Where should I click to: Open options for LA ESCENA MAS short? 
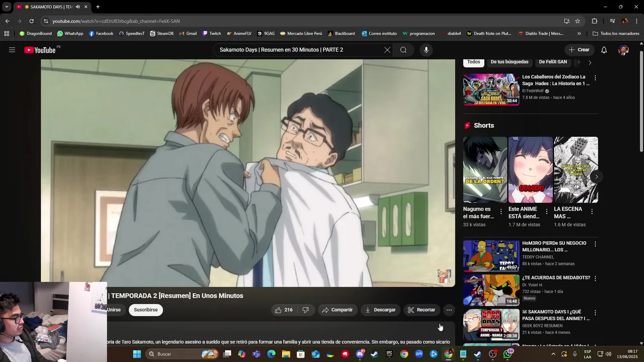[x=592, y=212]
